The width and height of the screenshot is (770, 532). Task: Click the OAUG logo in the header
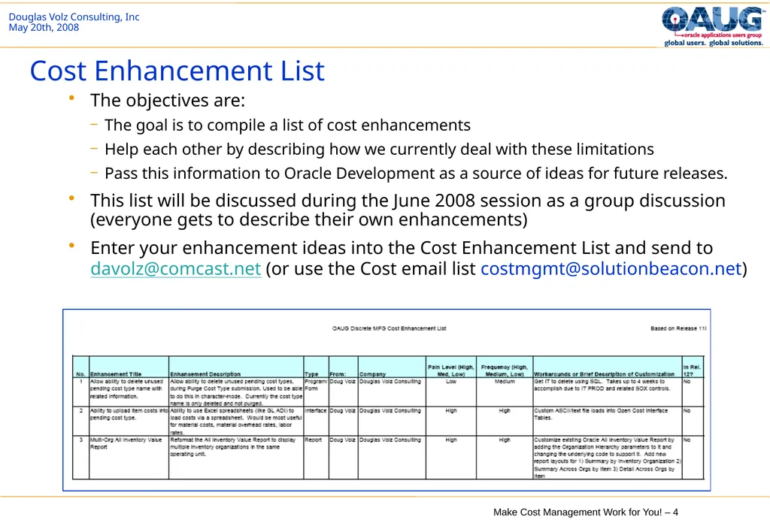(714, 26)
